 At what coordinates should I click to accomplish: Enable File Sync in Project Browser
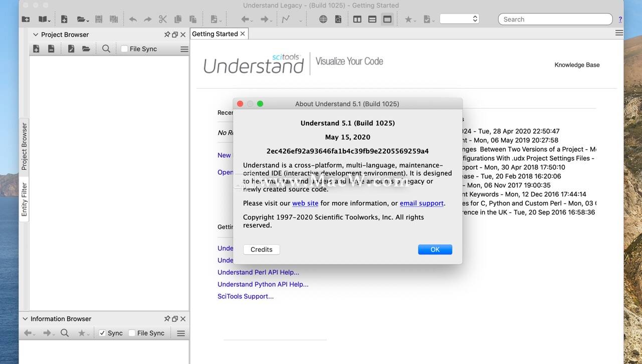pos(124,49)
